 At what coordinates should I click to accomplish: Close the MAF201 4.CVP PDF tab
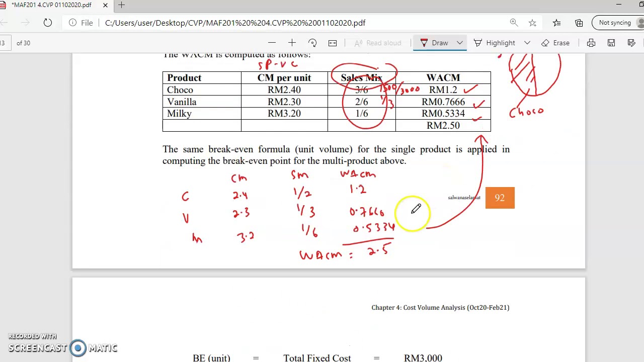[105, 5]
